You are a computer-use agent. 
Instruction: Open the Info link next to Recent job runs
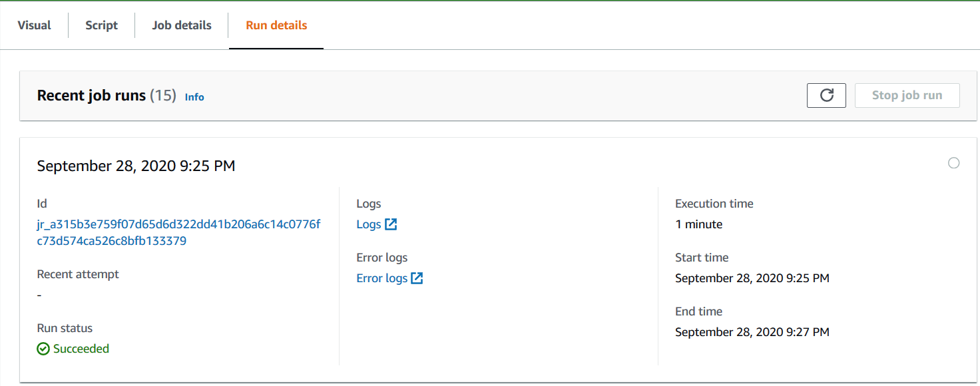pos(194,97)
